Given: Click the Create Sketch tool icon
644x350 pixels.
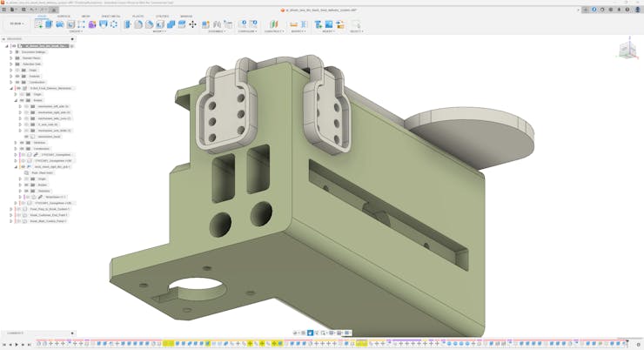Looking at the screenshot, I should (39, 24).
